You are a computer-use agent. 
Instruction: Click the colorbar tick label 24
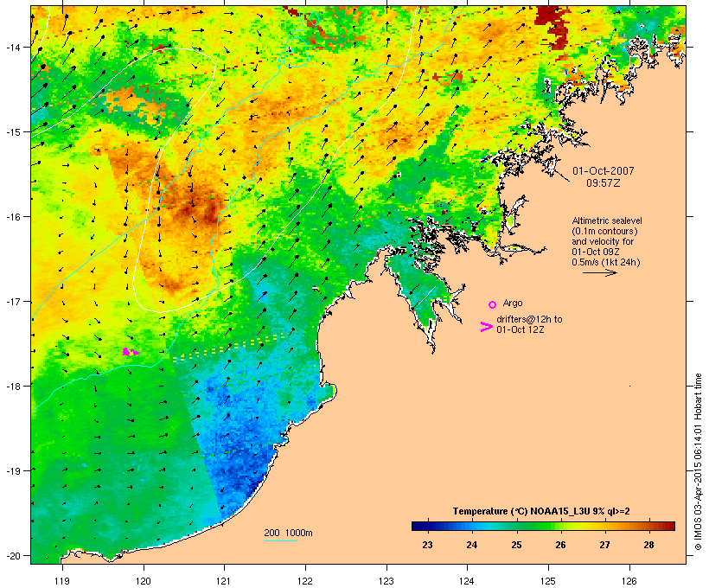point(471,545)
